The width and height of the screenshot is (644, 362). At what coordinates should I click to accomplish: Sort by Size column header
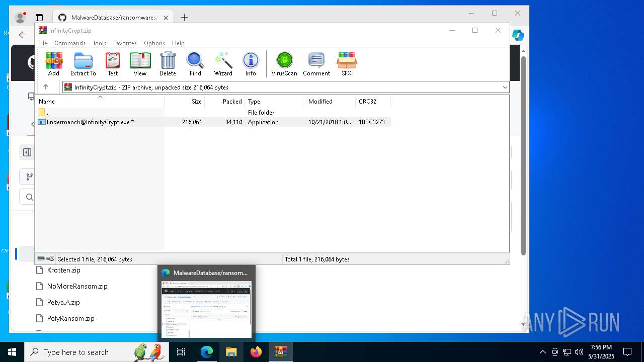185,101
